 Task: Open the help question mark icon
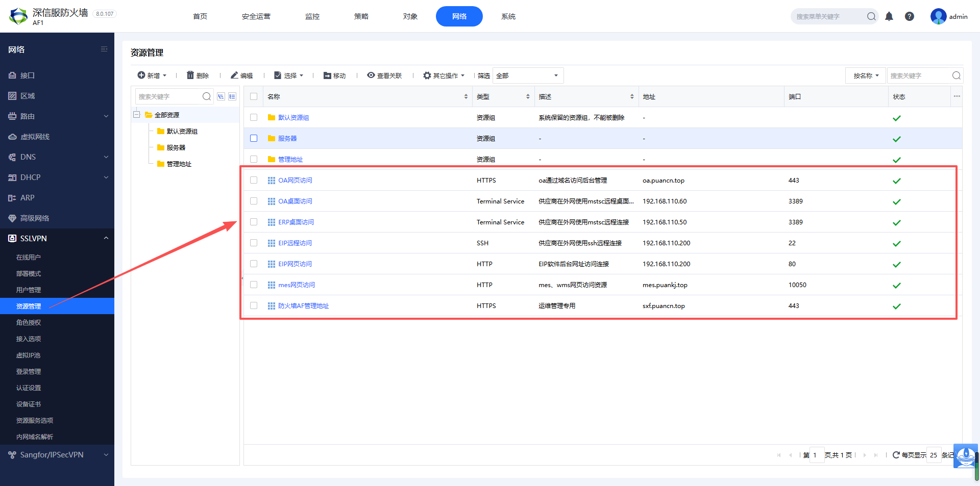[910, 16]
